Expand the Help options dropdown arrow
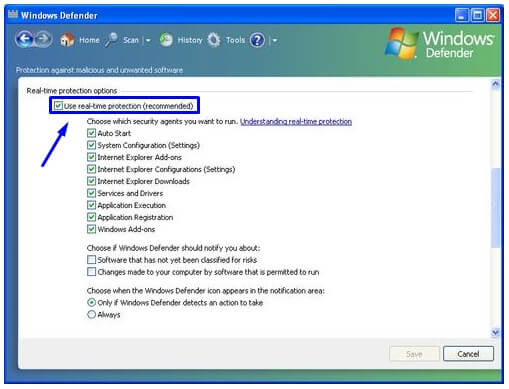 click(275, 41)
